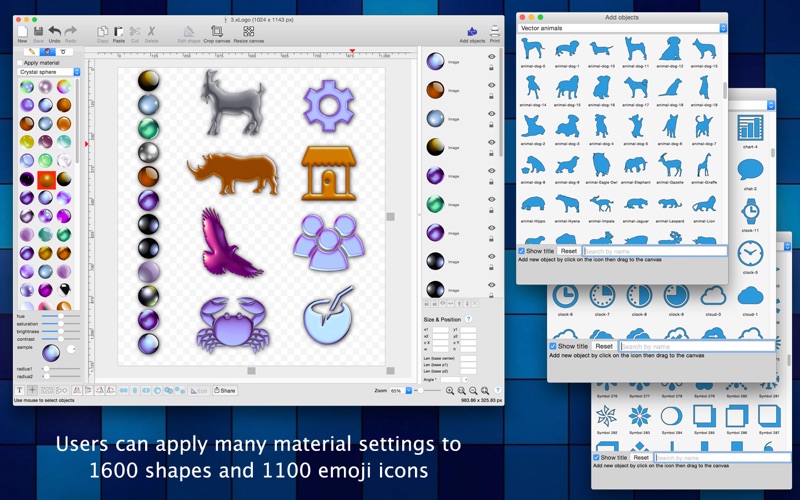The height and width of the screenshot is (500, 800).
Task: Click the Crop canvas toolbar icon
Action: coord(217,32)
